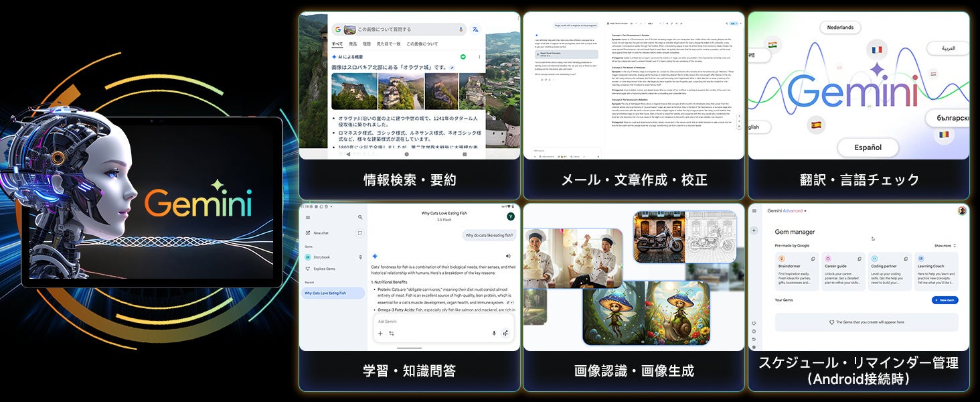This screenshot has height=402, width=980.
Task: Click the speaker read-aloud icon on the response
Action: 508,256
